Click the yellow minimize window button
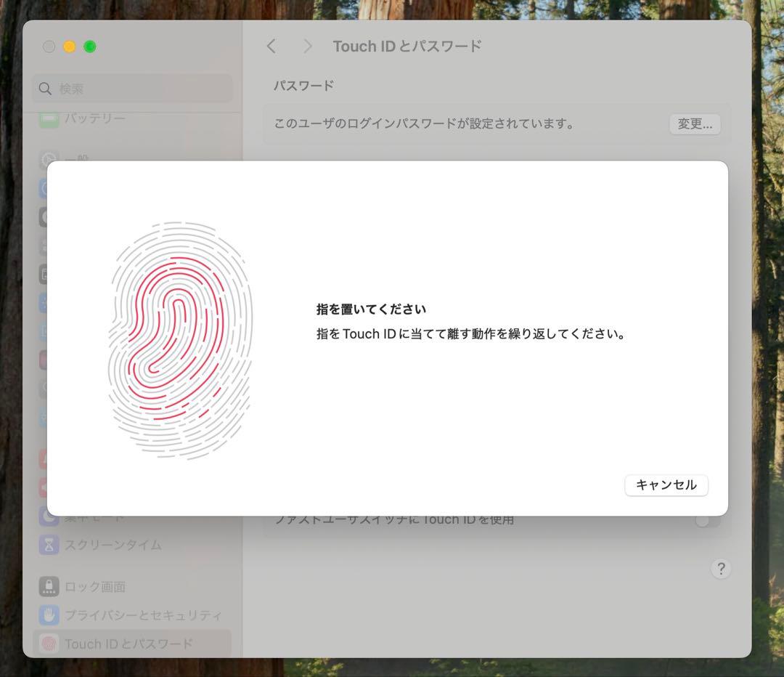 pos(70,46)
